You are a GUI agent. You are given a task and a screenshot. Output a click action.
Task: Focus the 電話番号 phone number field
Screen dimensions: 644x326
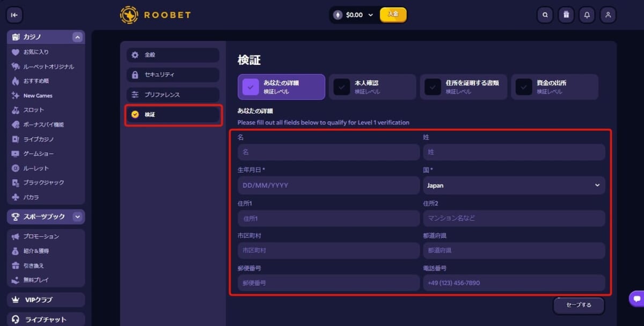pyautogui.click(x=514, y=283)
